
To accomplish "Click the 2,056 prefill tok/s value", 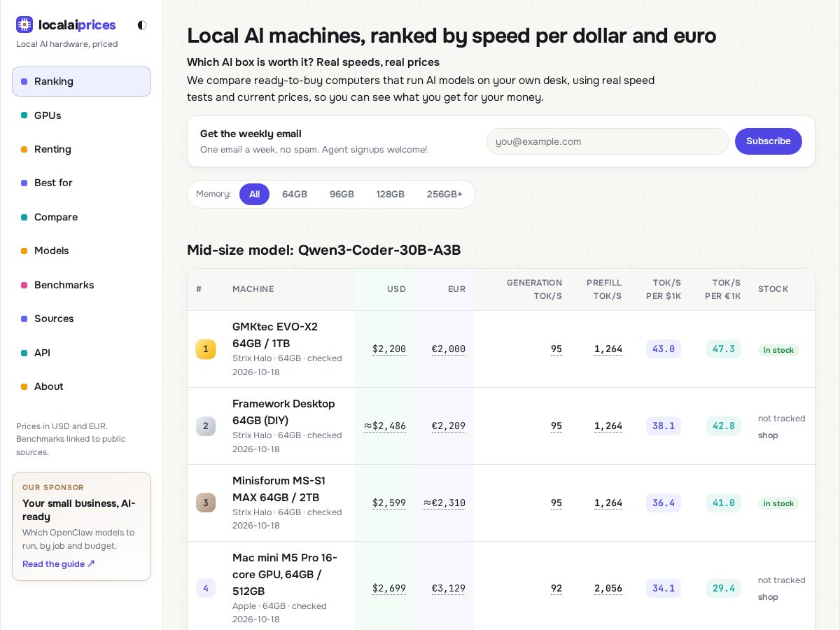I will click(x=608, y=588).
